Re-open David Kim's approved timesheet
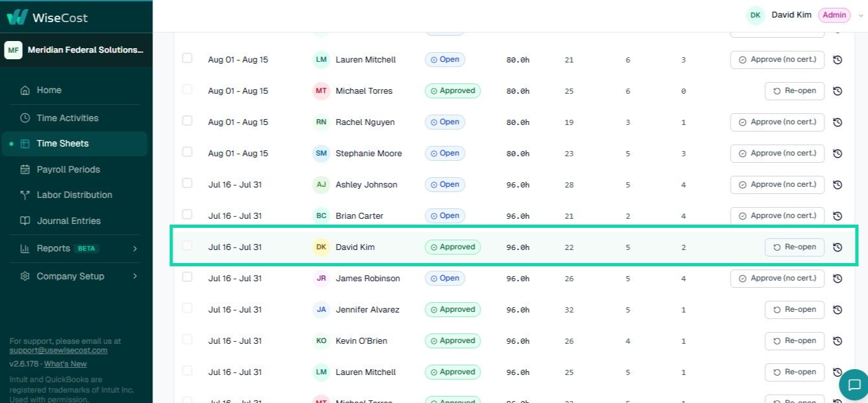Image resolution: width=868 pixels, height=403 pixels. [x=794, y=247]
